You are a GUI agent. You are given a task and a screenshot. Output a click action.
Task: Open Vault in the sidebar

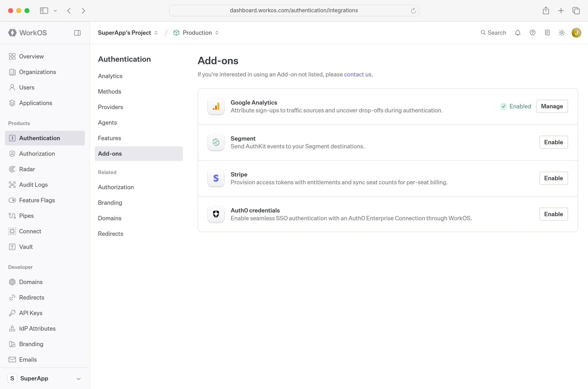coord(45,247)
